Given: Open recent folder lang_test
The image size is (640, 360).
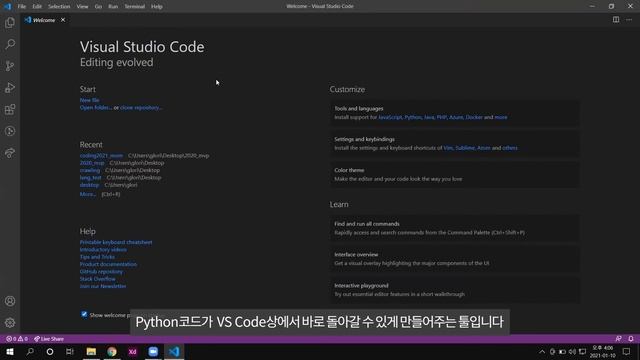Looking at the screenshot, I should coord(91,178).
